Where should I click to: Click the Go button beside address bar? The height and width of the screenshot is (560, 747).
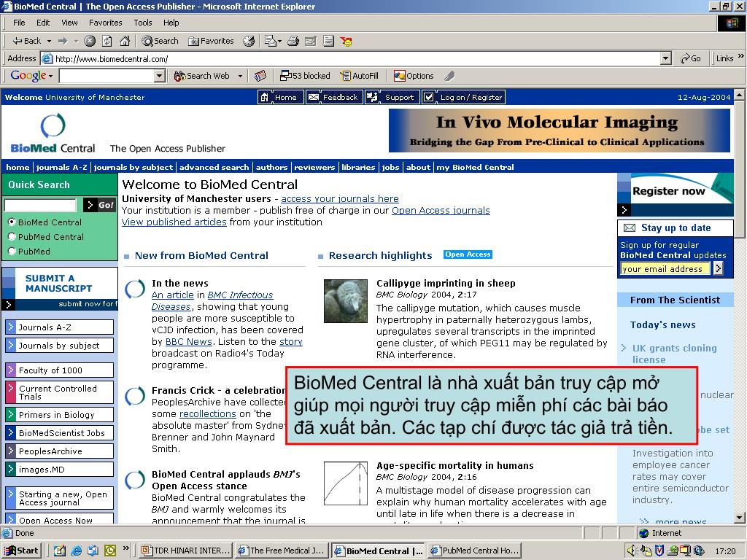pyautogui.click(x=691, y=58)
